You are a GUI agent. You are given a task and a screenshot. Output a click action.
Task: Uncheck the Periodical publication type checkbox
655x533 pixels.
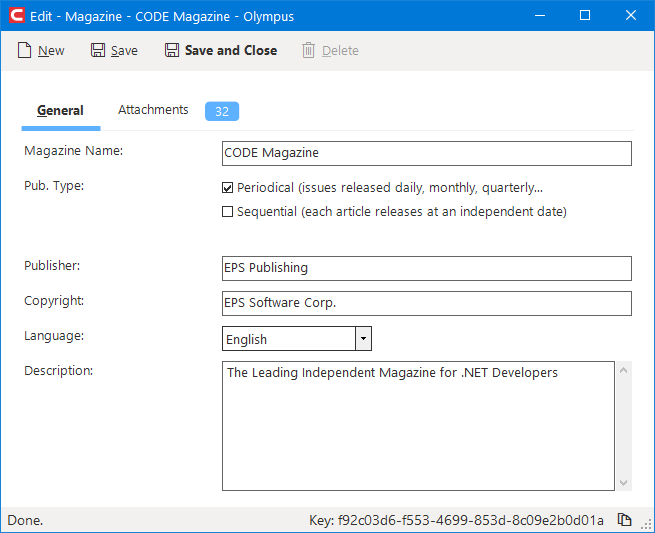(x=227, y=188)
